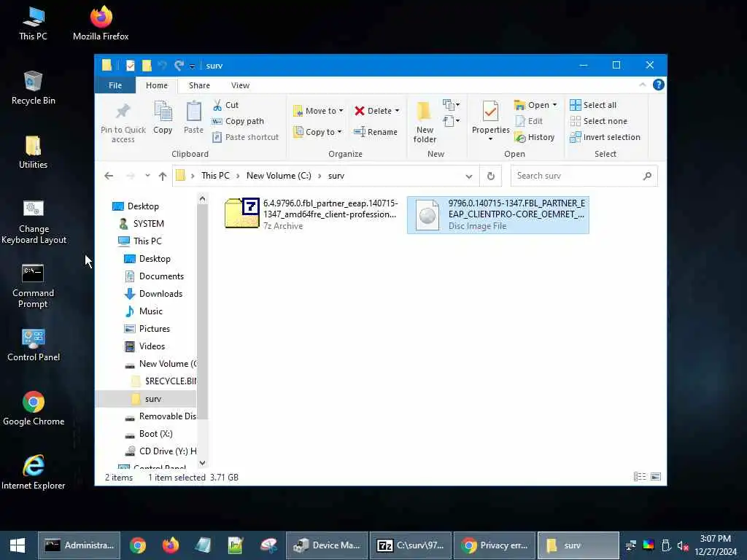Open file Properties
This screenshot has height=560, width=747.
coord(491,121)
